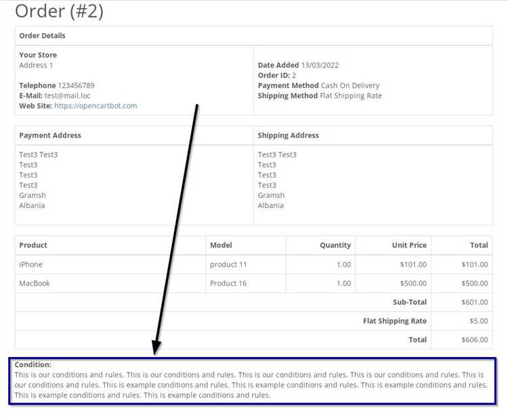
Task: Click the 'Flat Shipping Rate' totals label
Action: click(x=395, y=321)
